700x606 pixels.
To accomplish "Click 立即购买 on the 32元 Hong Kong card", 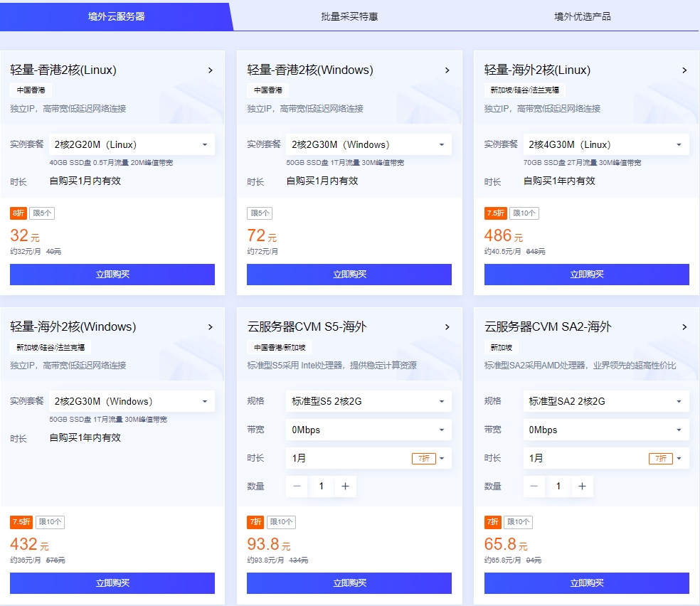I will point(112,274).
